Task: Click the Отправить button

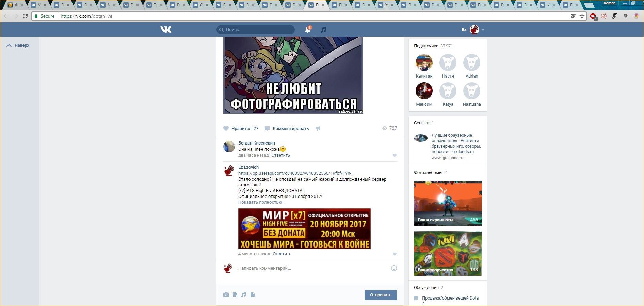Action: 381,295
